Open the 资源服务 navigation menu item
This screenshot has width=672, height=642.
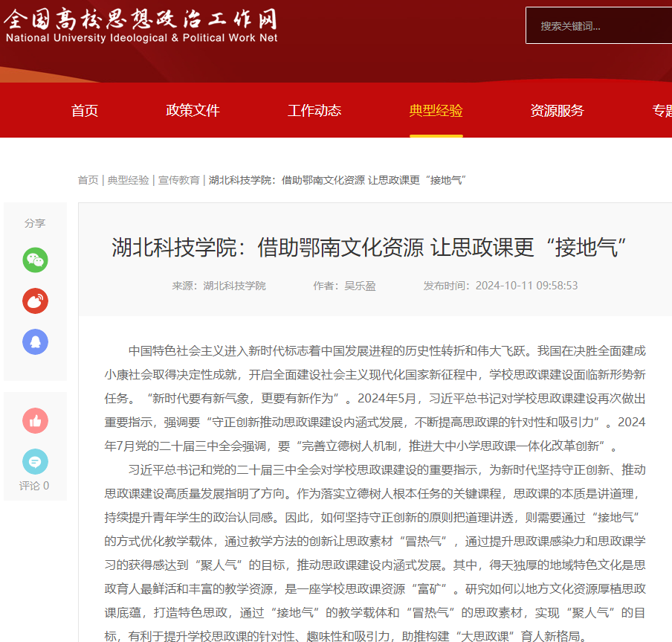tap(557, 111)
